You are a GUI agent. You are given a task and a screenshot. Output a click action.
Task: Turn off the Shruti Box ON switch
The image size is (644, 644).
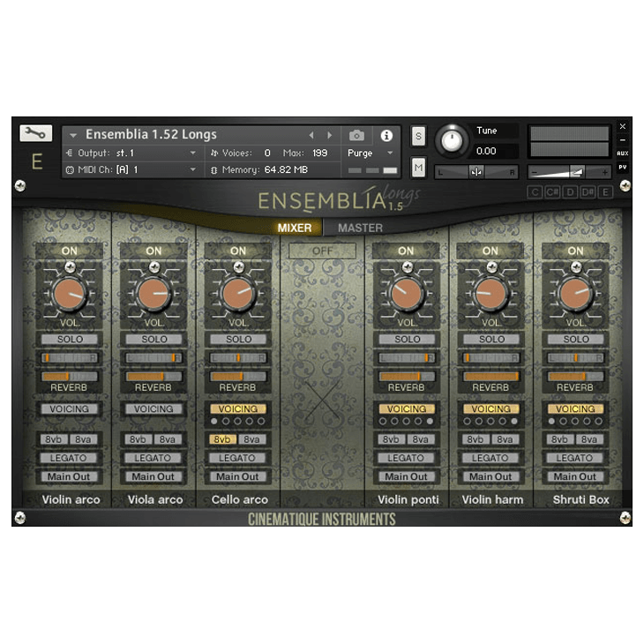point(575,251)
